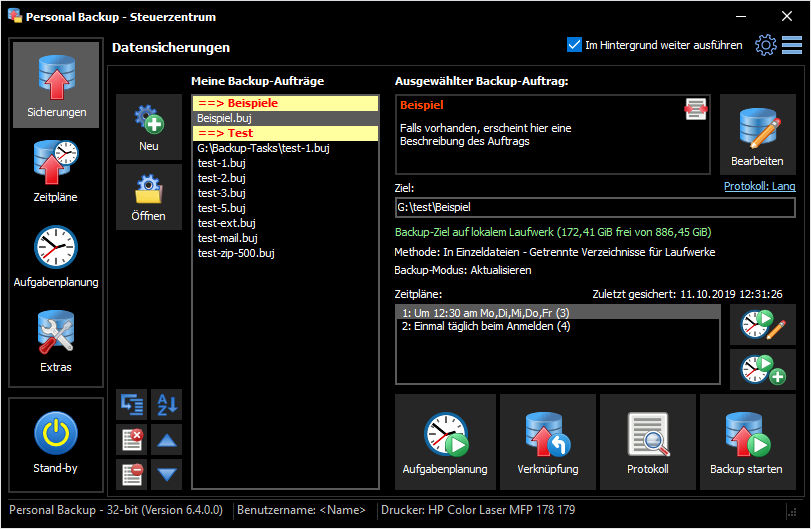Click the Bearbeiten edit backup button

pos(758,134)
